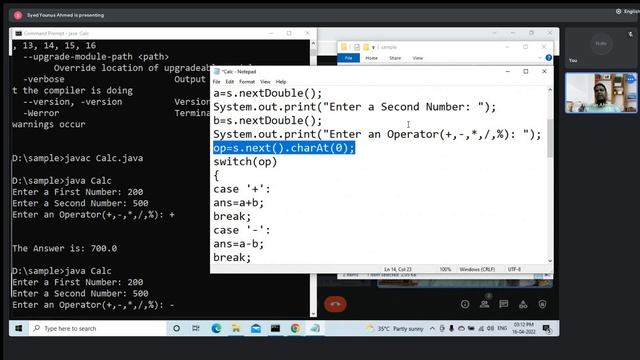Expand Explorer quick access toolbar dropdown
The height and width of the screenshot is (360, 640).
click(x=373, y=47)
